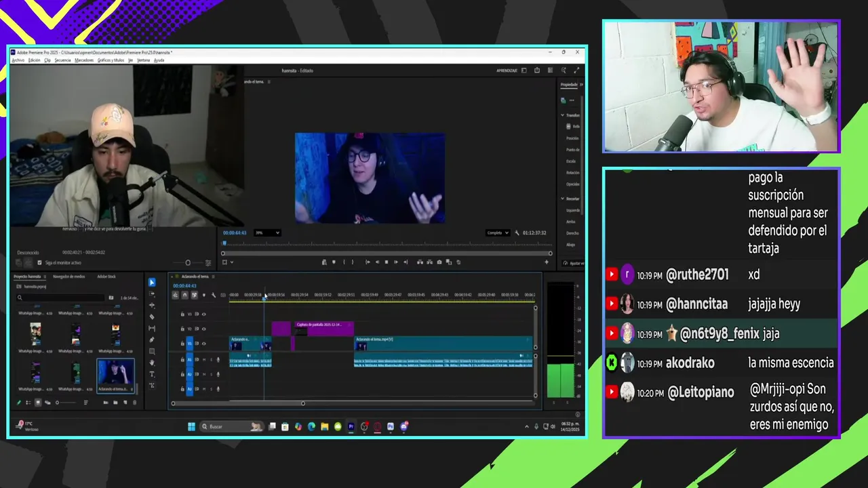Show hidden icons chevron in system tray
The image size is (868, 488).
[x=527, y=426]
